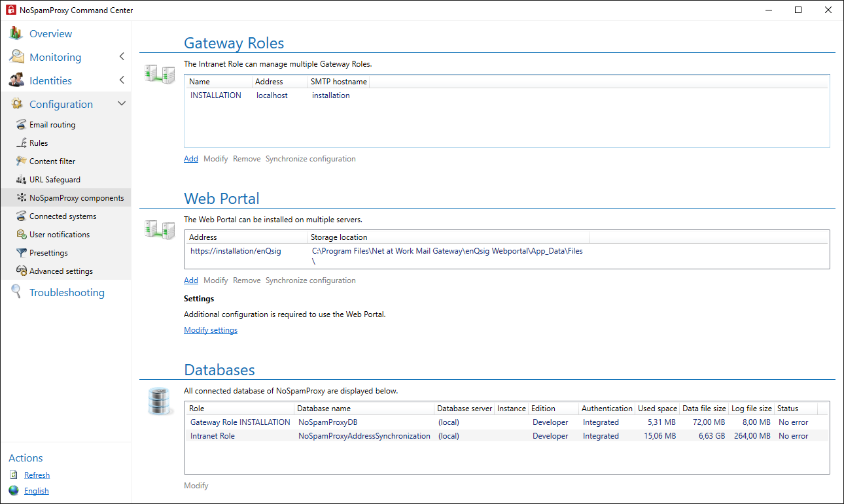Image resolution: width=844 pixels, height=504 pixels.
Task: Select NoSpamProxy components
Action: (x=77, y=198)
